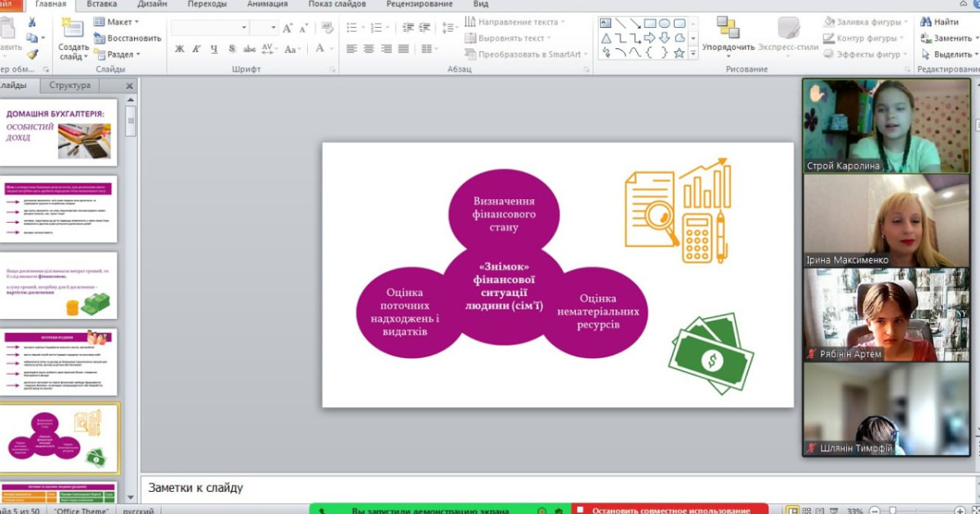980x514 pixels.
Task: Click the zoom slider in status bar
Action: pyautogui.click(x=893, y=510)
